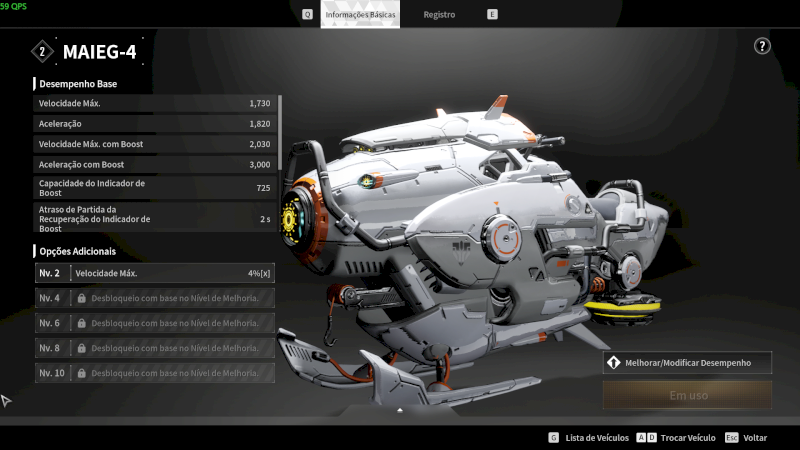The image size is (800, 450).
Task: Open Lista de Veículos
Action: pos(597,438)
